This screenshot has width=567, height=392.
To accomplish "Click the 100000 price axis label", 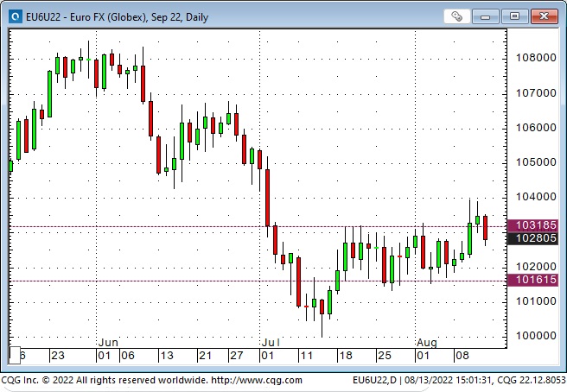I will click(x=536, y=336).
